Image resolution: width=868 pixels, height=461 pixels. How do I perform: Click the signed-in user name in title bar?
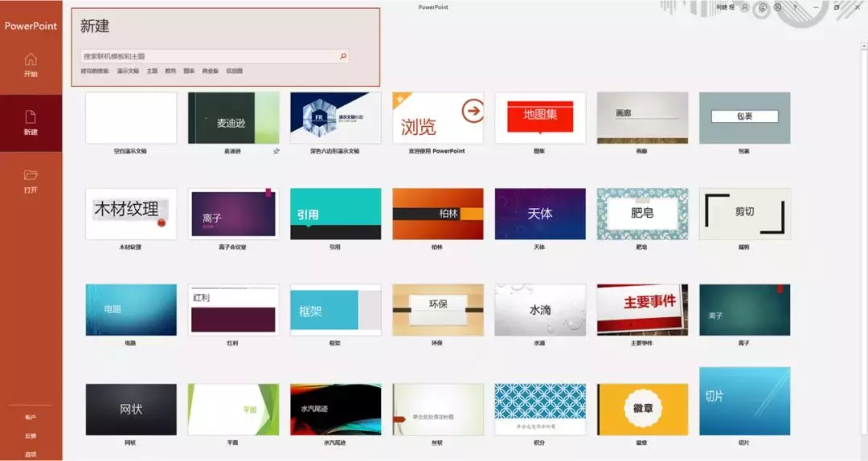[x=725, y=7]
